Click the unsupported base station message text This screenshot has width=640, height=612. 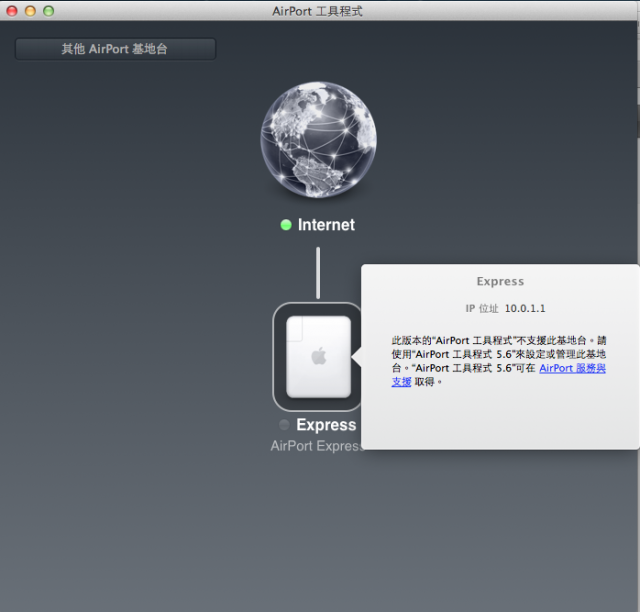(499, 361)
